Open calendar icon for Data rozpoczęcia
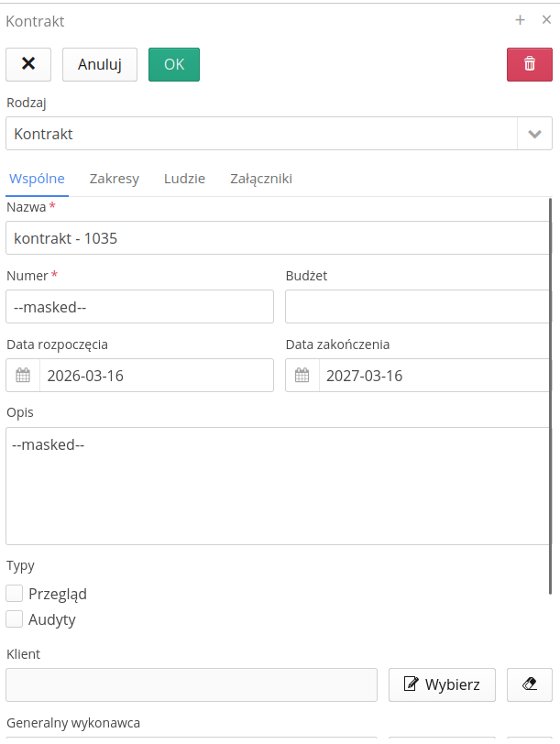Viewport: 560px width, 744px height. pos(23,376)
